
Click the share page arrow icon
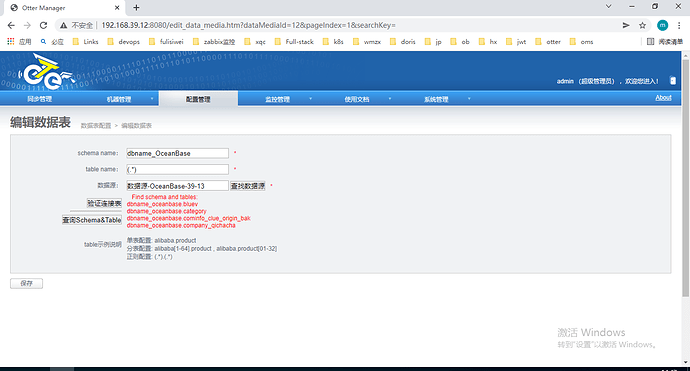pos(626,26)
